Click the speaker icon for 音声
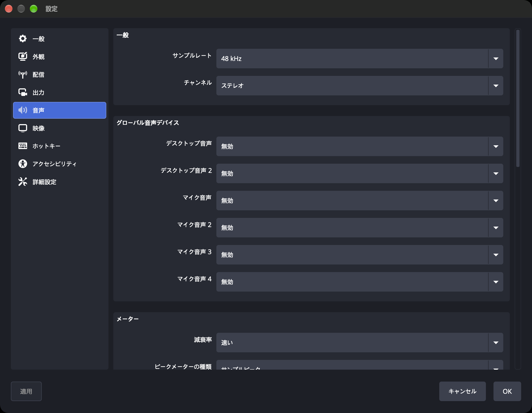This screenshot has width=532, height=413. tap(23, 110)
